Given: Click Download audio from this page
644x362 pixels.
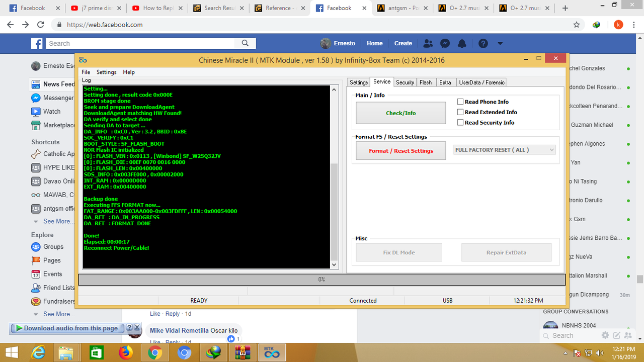Looking at the screenshot, I should pos(66,328).
